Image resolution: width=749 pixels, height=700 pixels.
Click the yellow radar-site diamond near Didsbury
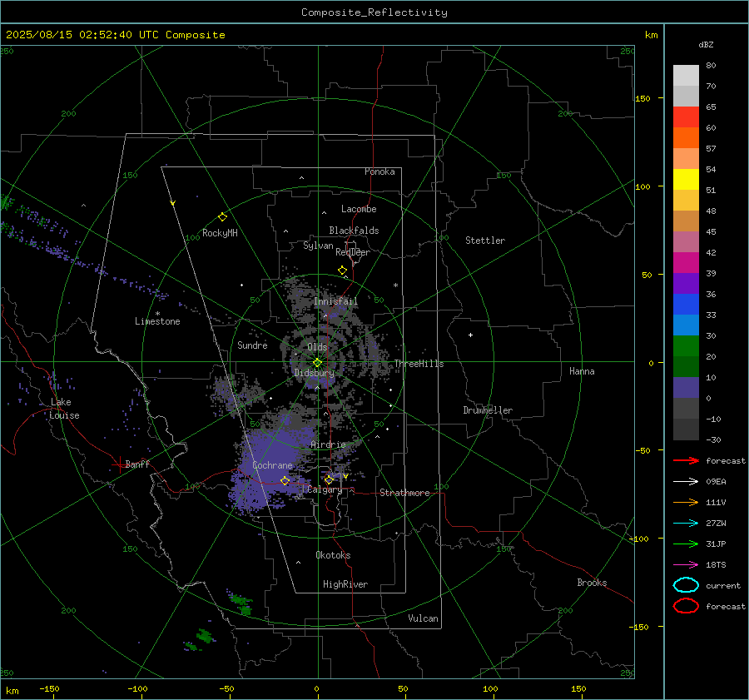pos(317,363)
